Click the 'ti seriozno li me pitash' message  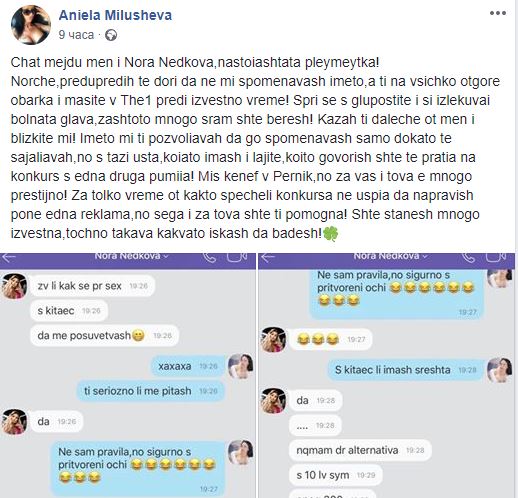coord(151,391)
